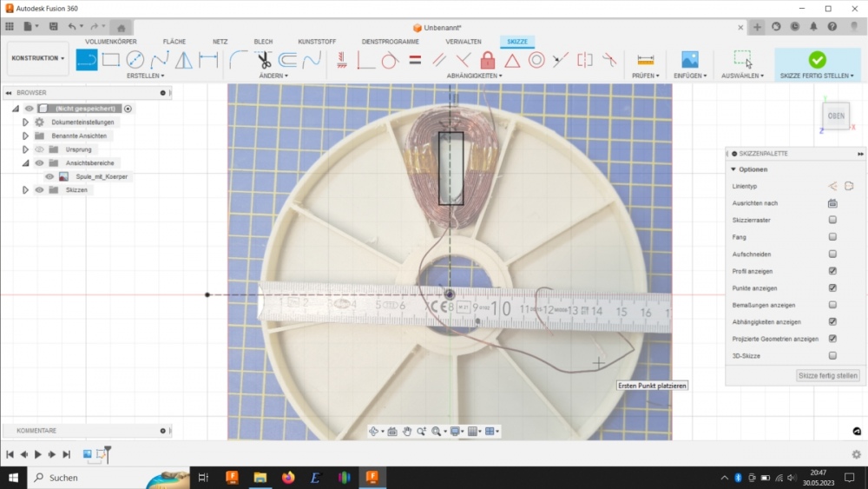
Task: Click the insert image icon above Einfügen
Action: point(690,60)
